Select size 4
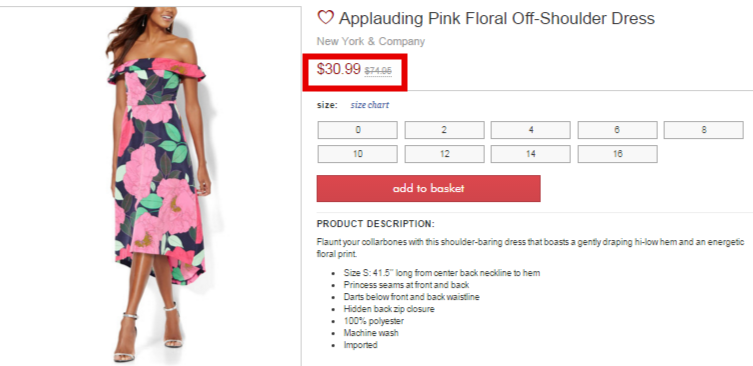The height and width of the screenshot is (366, 753). click(x=531, y=130)
